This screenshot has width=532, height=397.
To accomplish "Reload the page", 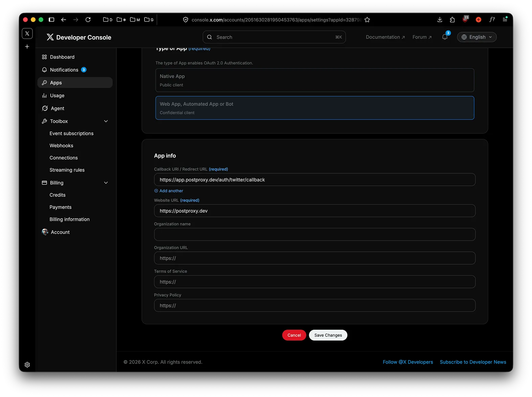I will pos(88,20).
